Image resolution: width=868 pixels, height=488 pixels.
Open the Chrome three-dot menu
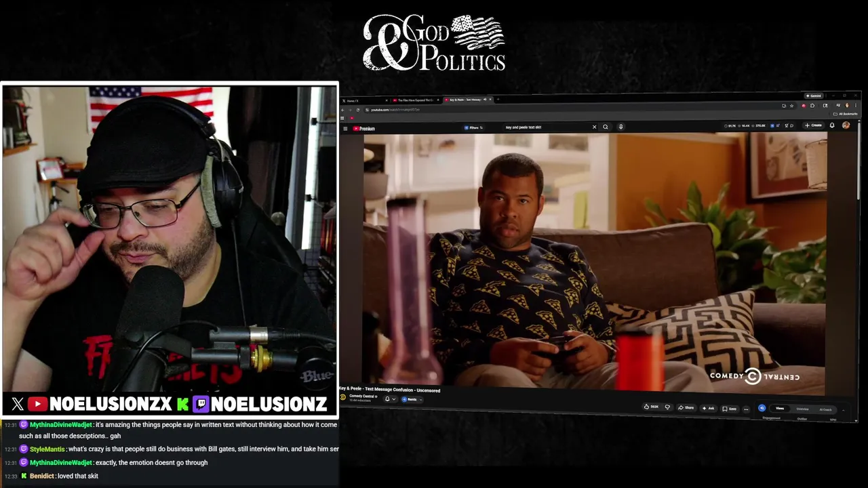(856, 106)
